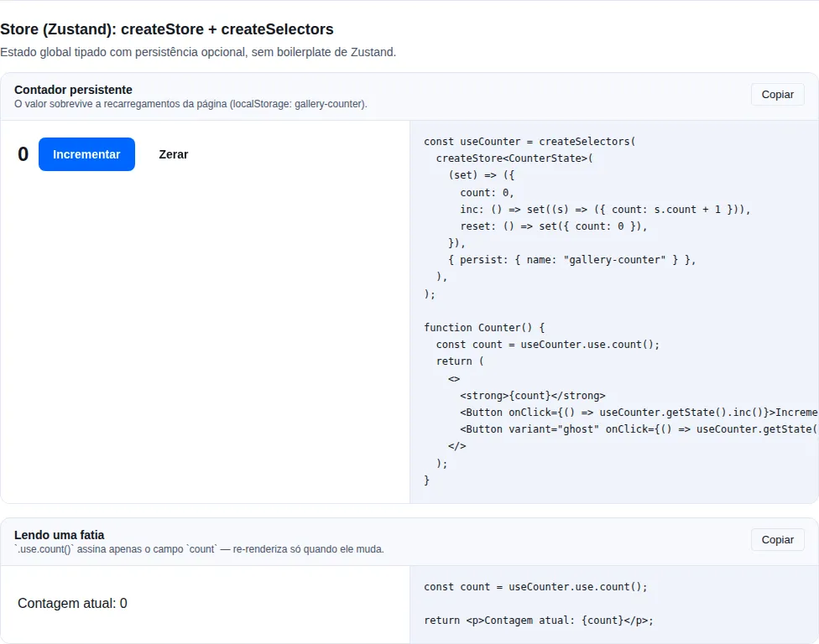Click the 'Contagem atual: 0' paragraph

tap(73, 603)
